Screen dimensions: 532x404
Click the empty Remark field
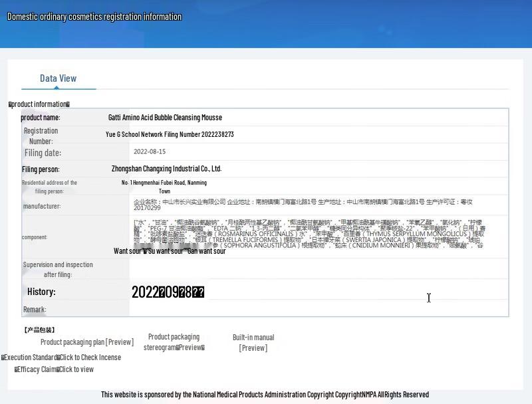[318, 309]
